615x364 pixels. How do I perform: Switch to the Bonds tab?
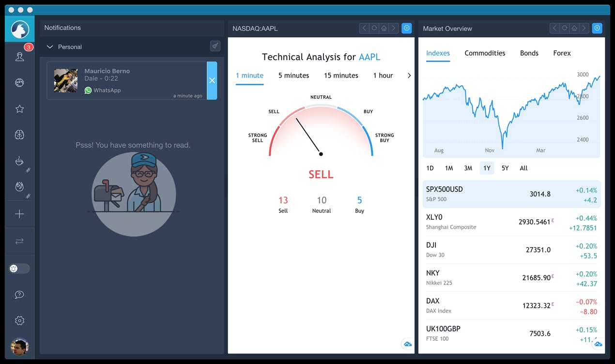[x=529, y=53]
